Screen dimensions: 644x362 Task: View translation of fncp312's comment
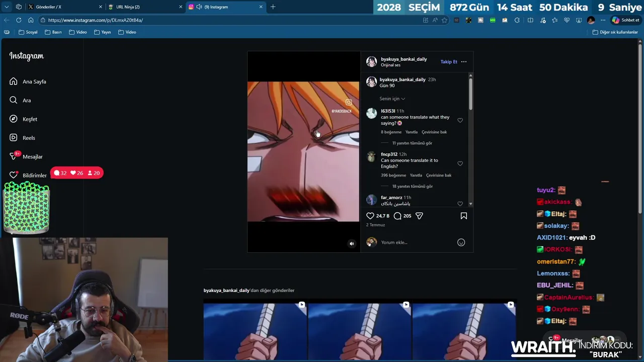coord(439,175)
